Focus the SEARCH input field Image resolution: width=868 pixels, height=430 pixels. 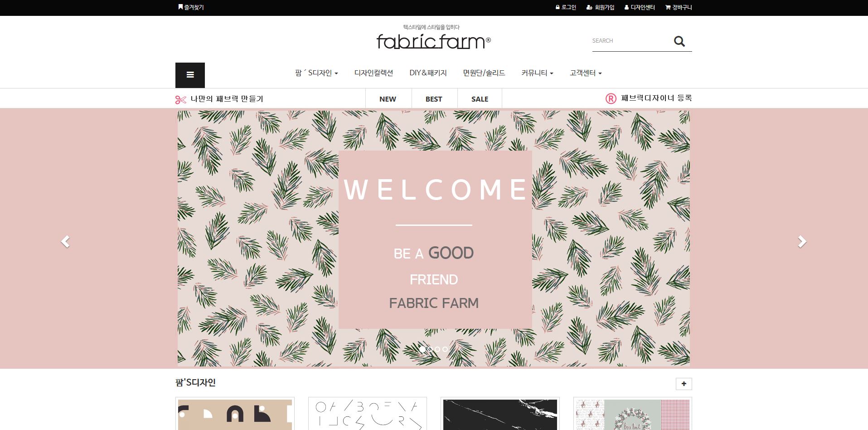[631, 41]
